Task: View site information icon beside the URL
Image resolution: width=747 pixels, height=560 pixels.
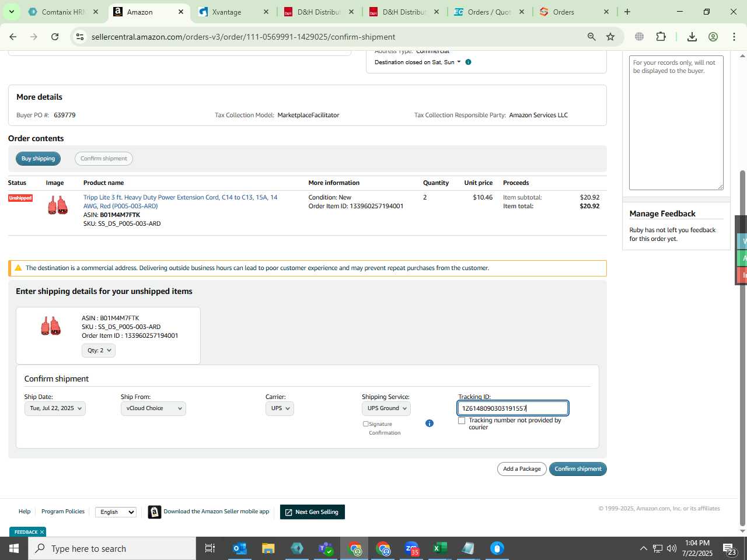Action: point(79,37)
